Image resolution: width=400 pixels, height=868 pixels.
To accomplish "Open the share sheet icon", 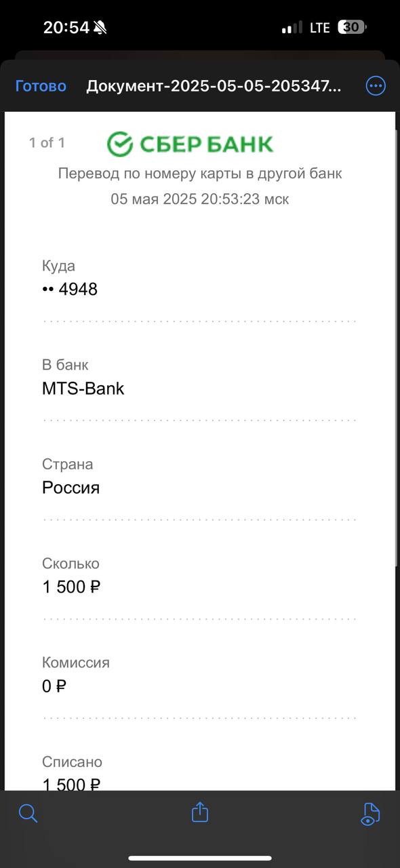I will [x=199, y=812].
